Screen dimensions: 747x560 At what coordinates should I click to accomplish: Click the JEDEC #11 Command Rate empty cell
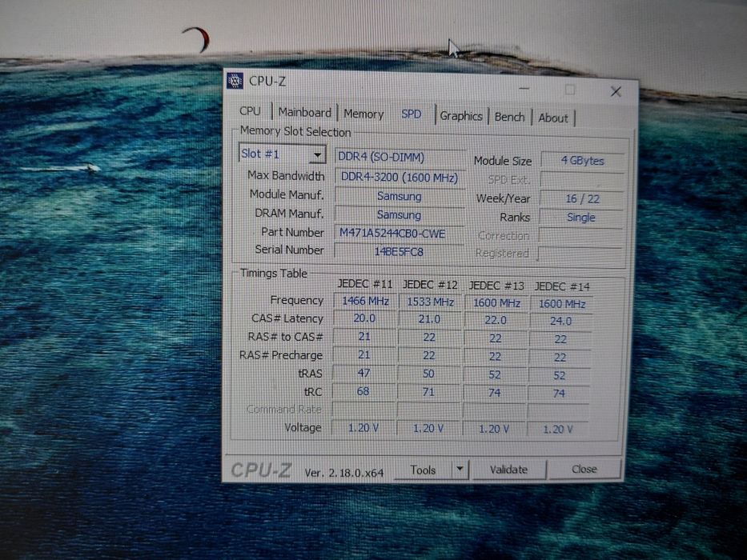363,410
